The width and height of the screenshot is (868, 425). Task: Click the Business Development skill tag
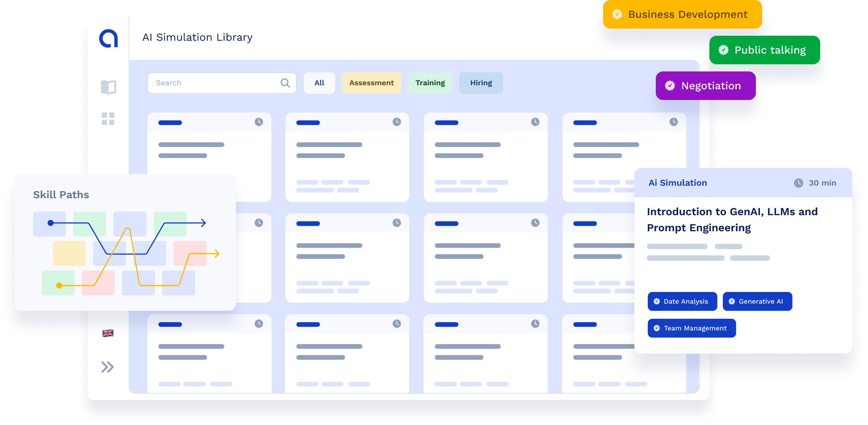point(682,14)
